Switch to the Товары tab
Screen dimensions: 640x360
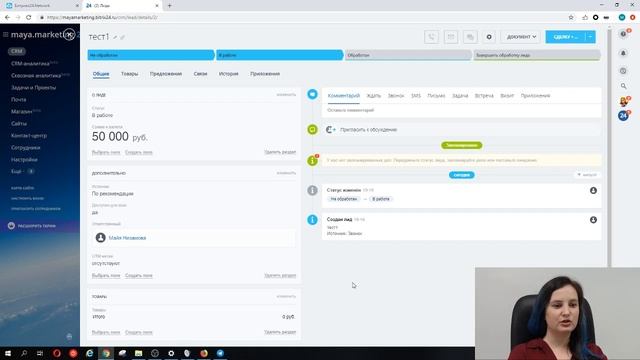click(x=129, y=74)
